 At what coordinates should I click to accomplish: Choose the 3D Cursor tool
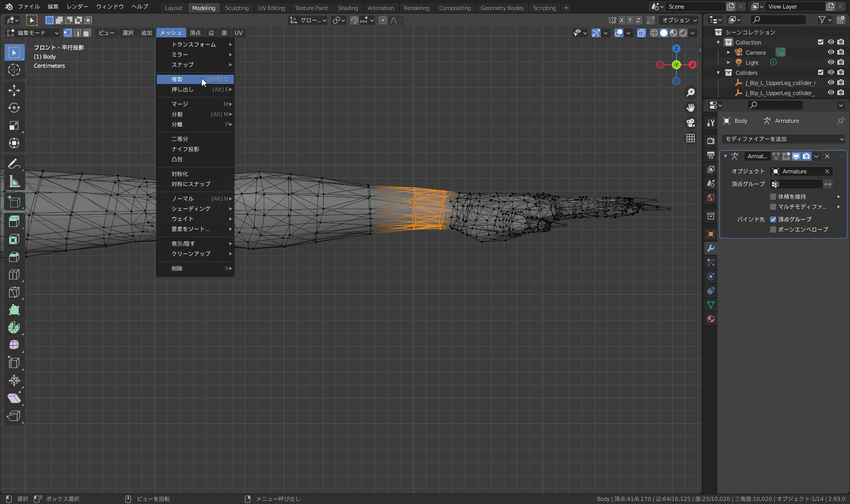(x=14, y=70)
